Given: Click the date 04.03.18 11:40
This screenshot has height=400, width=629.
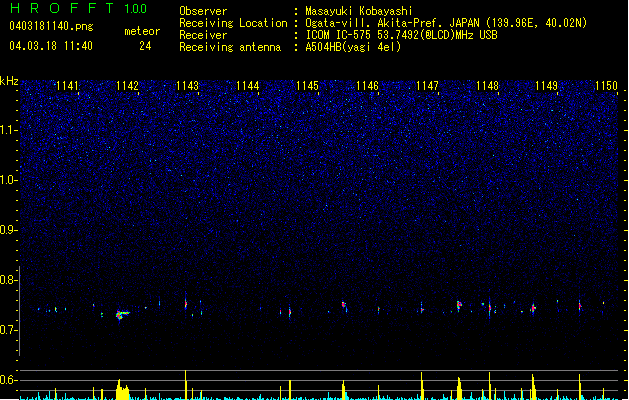Looking at the screenshot, I should [x=51, y=46].
